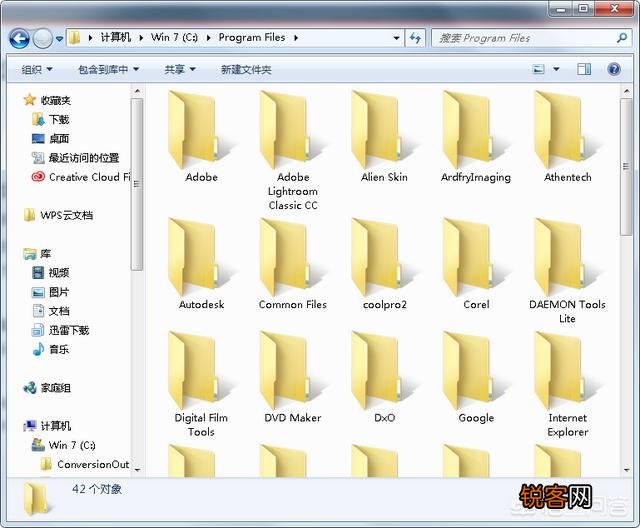Screen dimensions: 640x528
Task: Refresh the Program Files folder view
Action: point(416,38)
